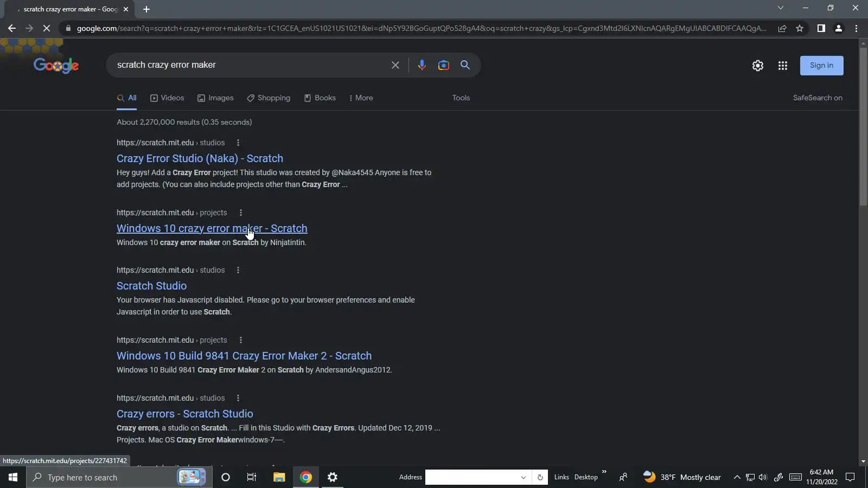Image resolution: width=868 pixels, height=488 pixels.
Task: Open options for Windows 10 Build 9841 result
Action: pyautogui.click(x=241, y=340)
